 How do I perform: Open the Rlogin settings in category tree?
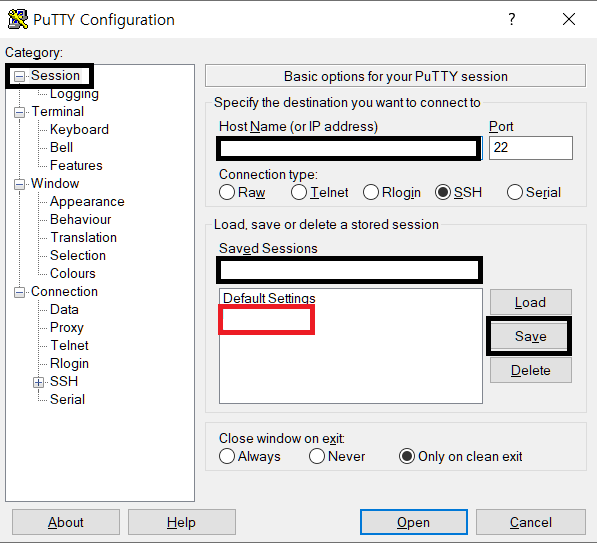click(x=69, y=363)
